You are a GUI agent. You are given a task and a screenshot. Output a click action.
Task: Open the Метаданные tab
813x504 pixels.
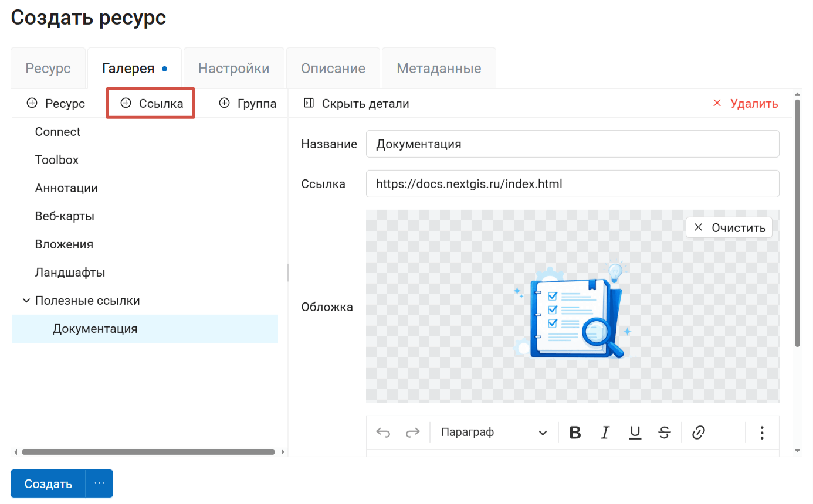[x=439, y=69]
